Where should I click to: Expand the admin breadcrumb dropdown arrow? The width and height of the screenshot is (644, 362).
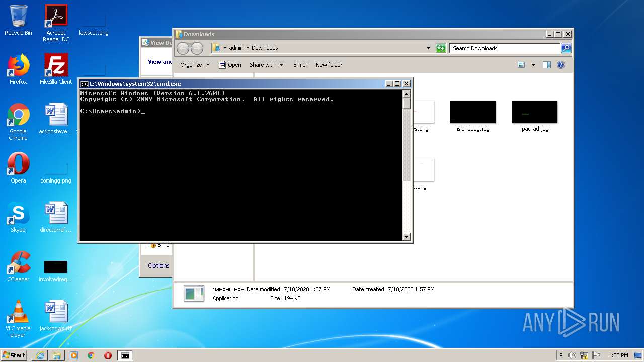click(x=225, y=48)
